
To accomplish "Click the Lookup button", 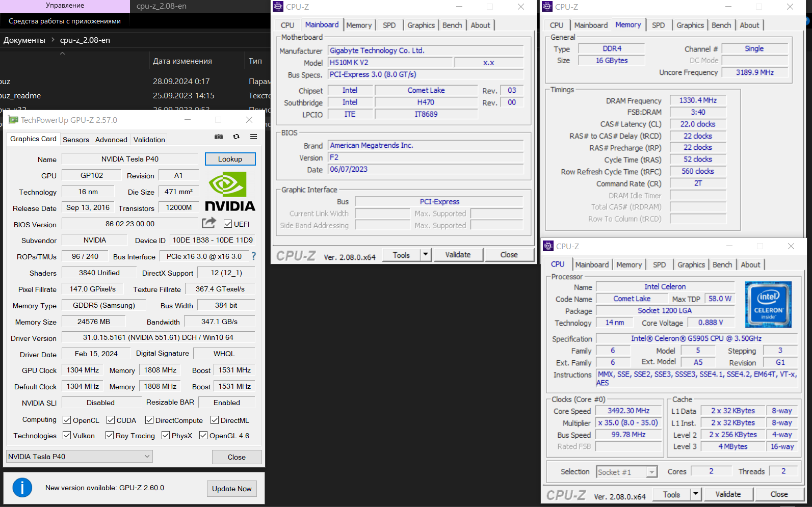I will 230,159.
